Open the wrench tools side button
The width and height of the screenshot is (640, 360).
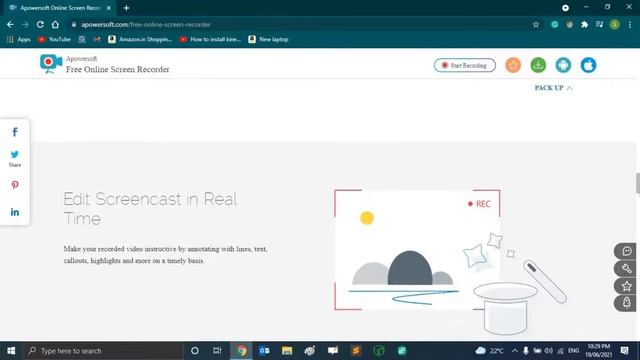(626, 269)
